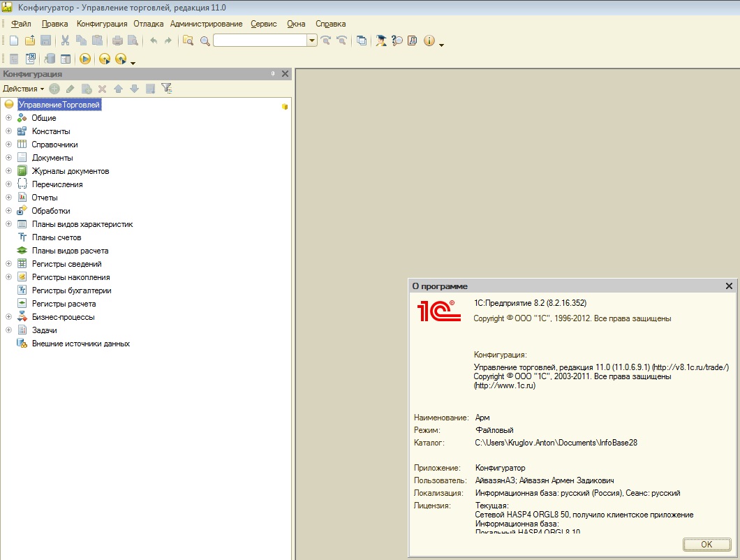The image size is (740, 560).
Task: Click the filter by subsystems funnel icon
Action: (x=166, y=89)
